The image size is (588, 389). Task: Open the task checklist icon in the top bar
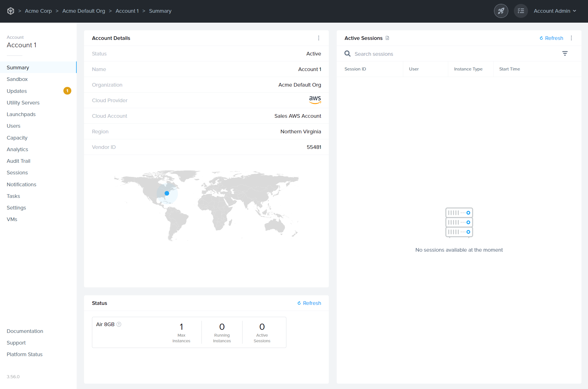point(521,11)
